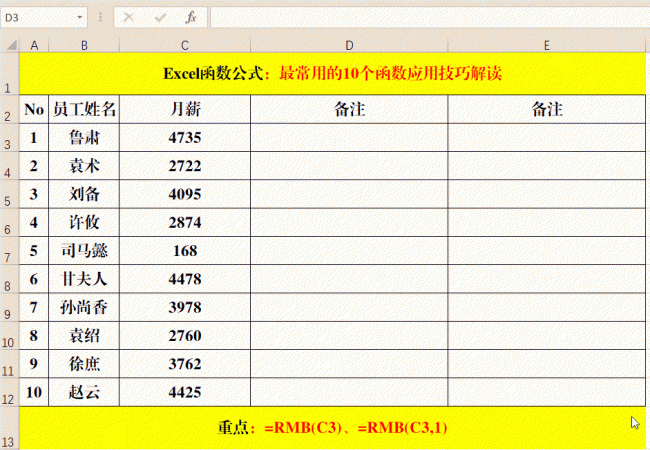
Task: Select row 12 header
Action: (x=8, y=392)
